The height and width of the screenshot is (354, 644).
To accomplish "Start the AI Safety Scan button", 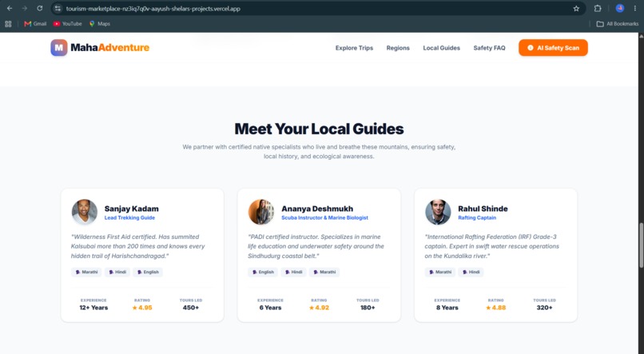I will [x=553, y=48].
